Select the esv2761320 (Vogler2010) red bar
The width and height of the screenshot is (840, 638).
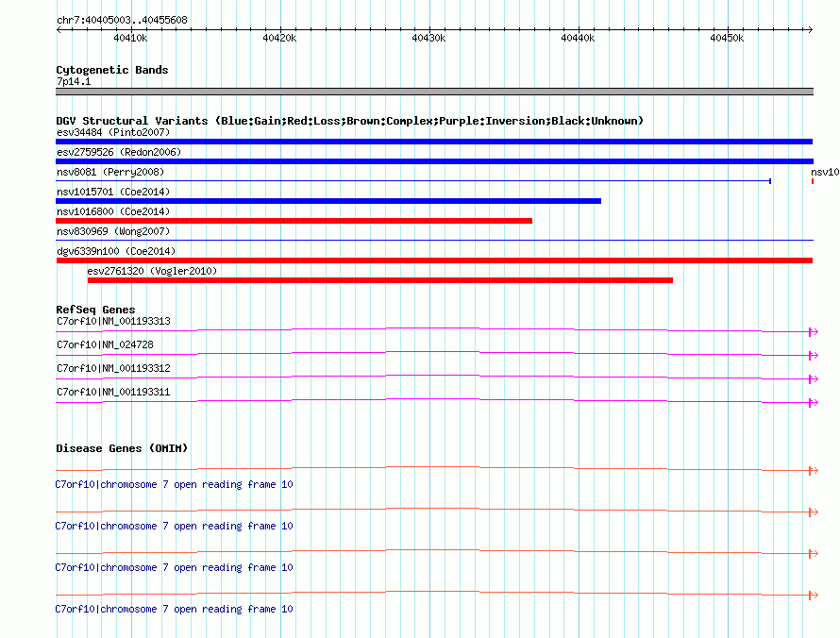(x=379, y=280)
